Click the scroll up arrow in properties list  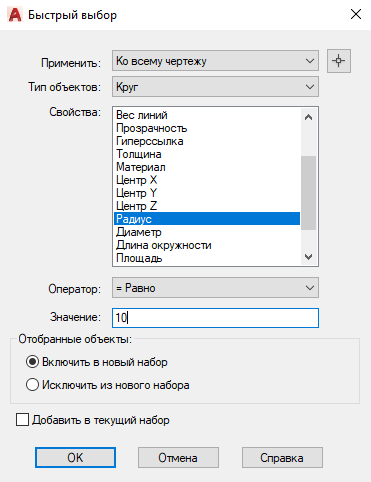[309, 117]
